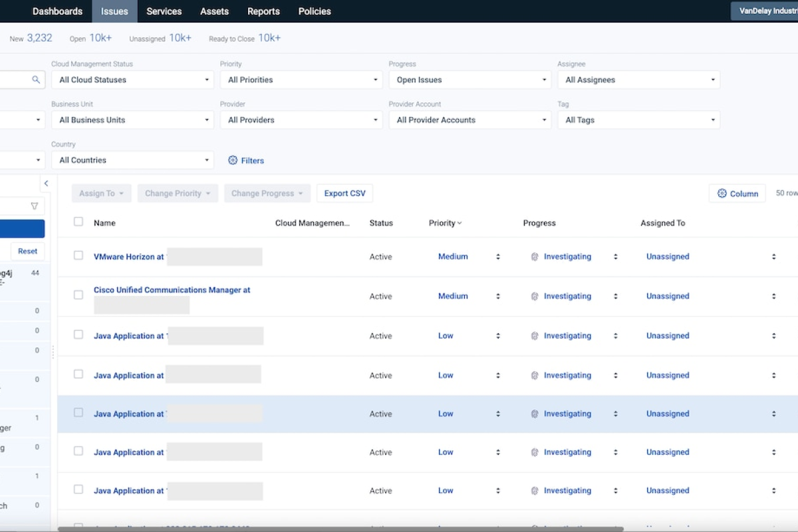Click the search magnifier icon
The width and height of the screenshot is (798, 532).
tap(36, 80)
